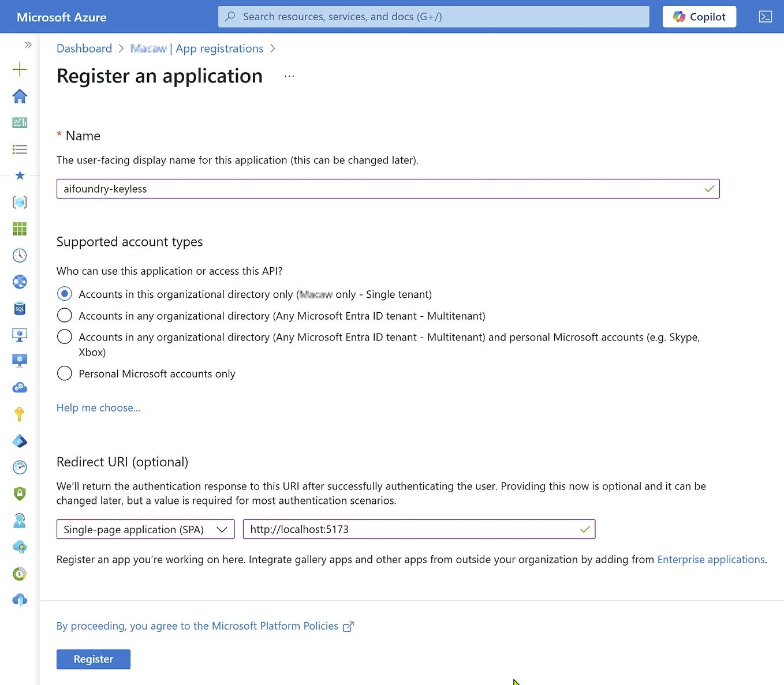Viewport: 784px width, 685px height.
Task: Go to Home via the house icon
Action: tap(20, 96)
